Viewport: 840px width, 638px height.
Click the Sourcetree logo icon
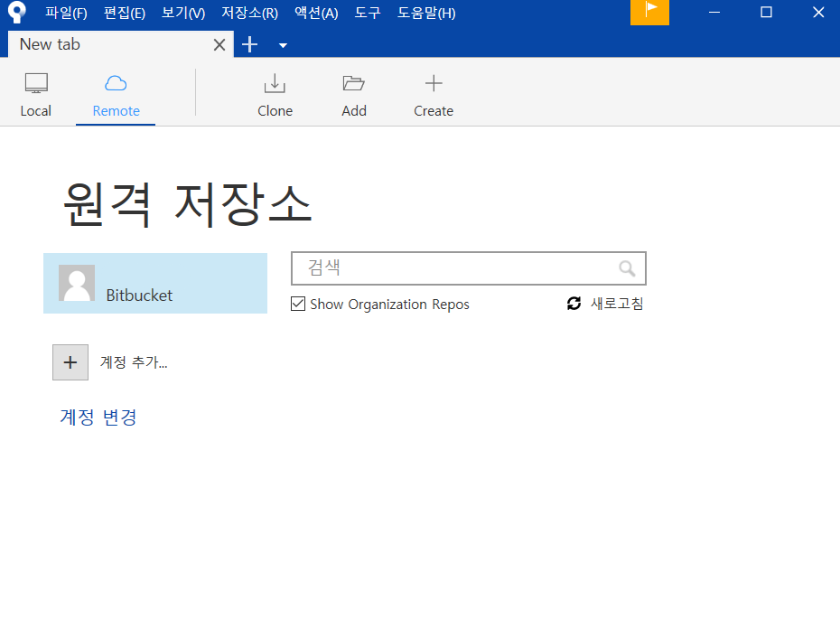[16, 13]
